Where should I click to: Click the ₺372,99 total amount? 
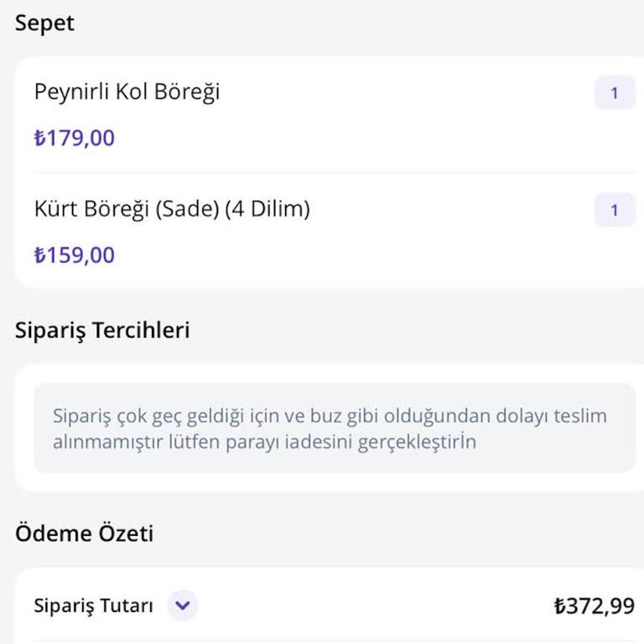(x=595, y=605)
